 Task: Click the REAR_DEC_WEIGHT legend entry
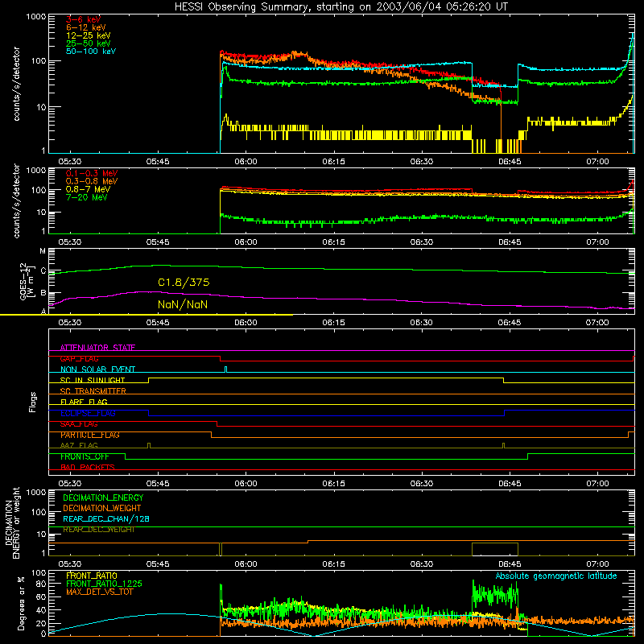[x=98, y=530]
